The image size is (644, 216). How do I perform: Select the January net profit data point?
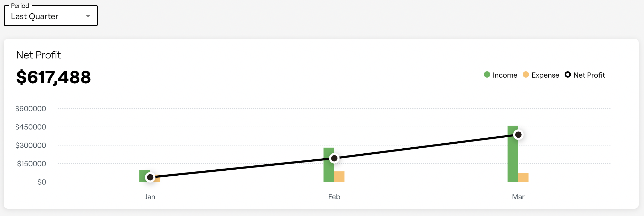pos(150,177)
